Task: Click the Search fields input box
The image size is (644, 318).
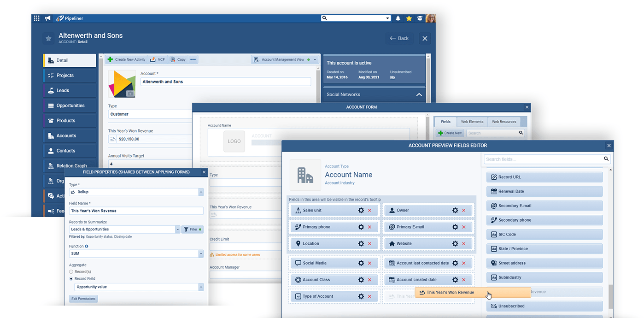Action: tap(544, 159)
